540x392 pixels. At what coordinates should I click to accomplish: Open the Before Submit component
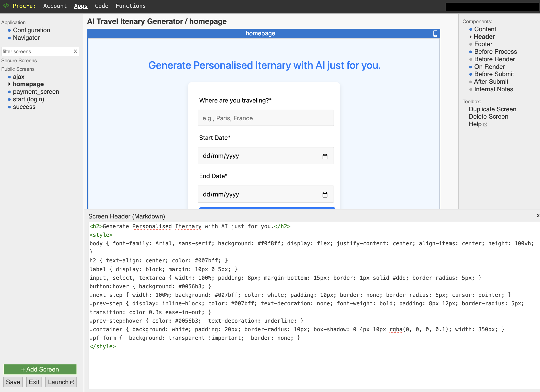pyautogui.click(x=494, y=74)
